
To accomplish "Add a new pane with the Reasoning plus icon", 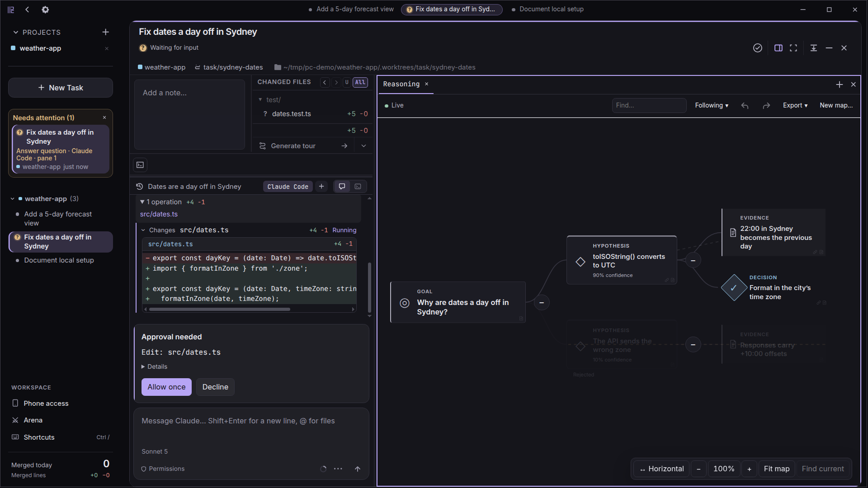I will (840, 84).
